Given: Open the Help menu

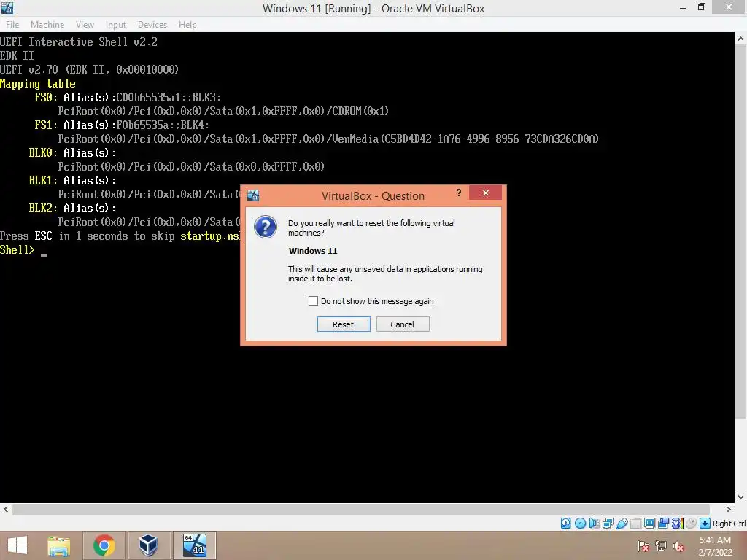Looking at the screenshot, I should point(187,25).
